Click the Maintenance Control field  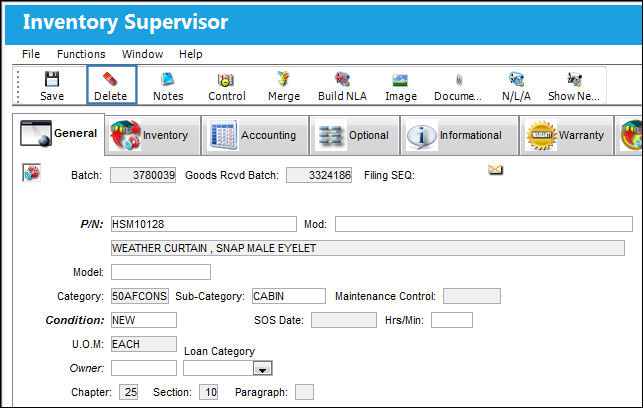[x=472, y=296]
